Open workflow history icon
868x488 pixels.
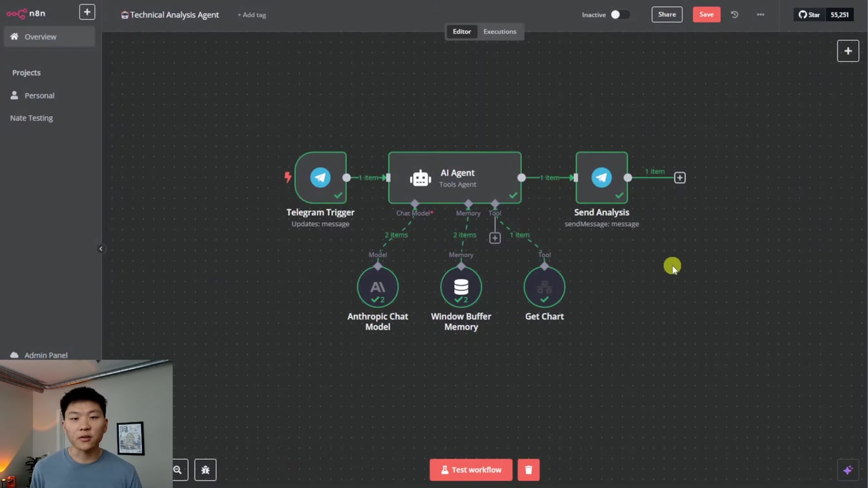tap(734, 14)
